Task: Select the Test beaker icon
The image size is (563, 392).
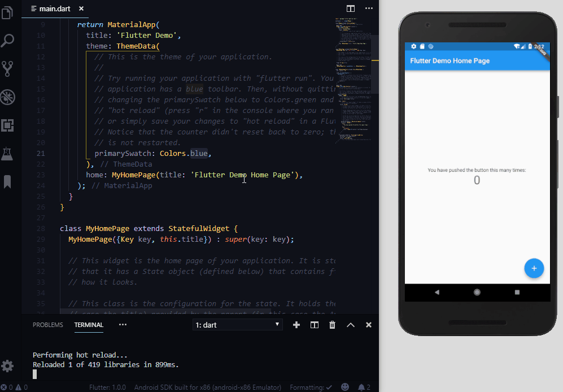Action: [x=8, y=154]
